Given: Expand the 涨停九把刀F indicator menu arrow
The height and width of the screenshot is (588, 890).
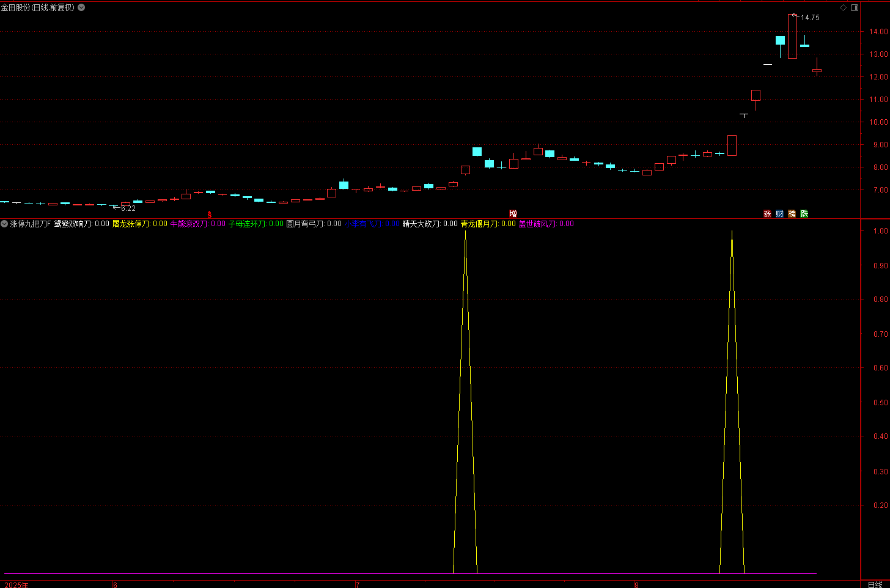Looking at the screenshot, I should point(4,224).
